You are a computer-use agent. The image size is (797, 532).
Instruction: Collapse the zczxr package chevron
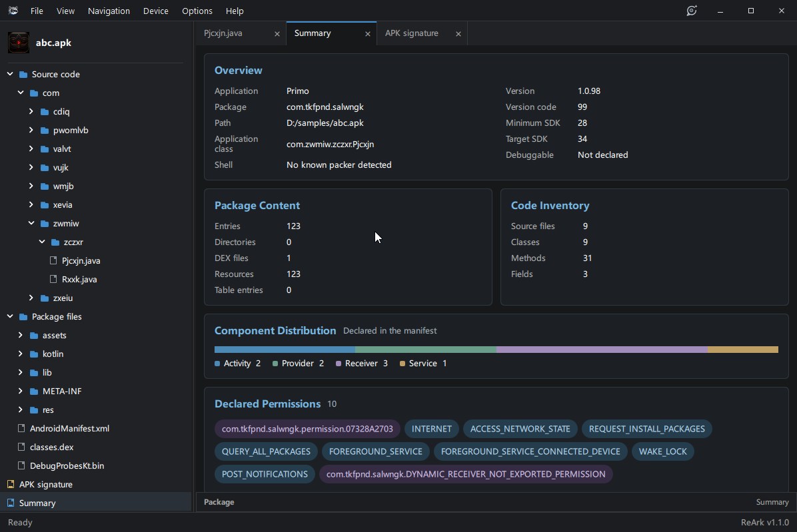click(42, 242)
